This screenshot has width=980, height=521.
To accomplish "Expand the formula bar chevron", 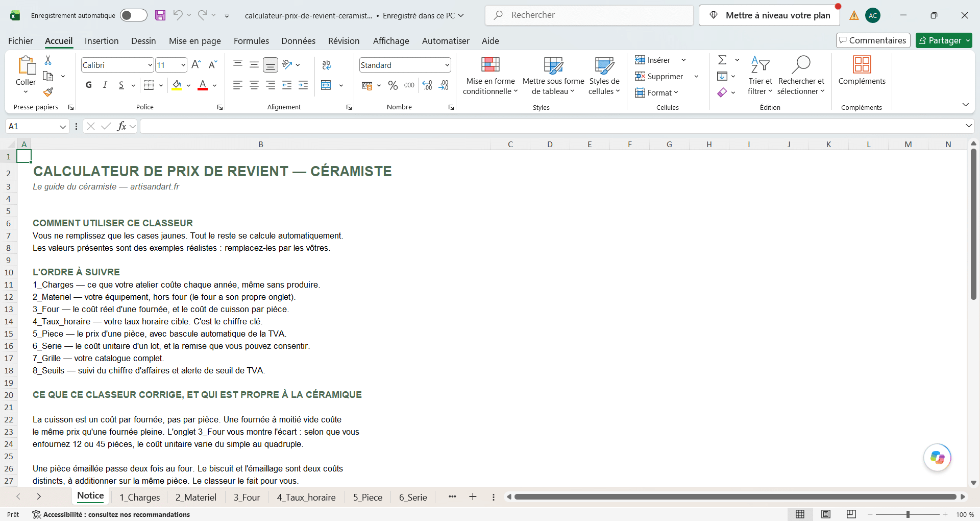I will 969,126.
